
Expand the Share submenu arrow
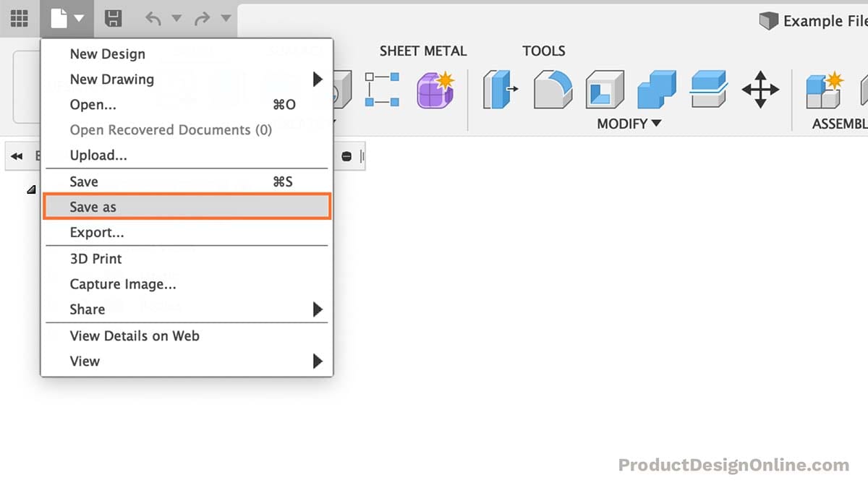pos(318,309)
